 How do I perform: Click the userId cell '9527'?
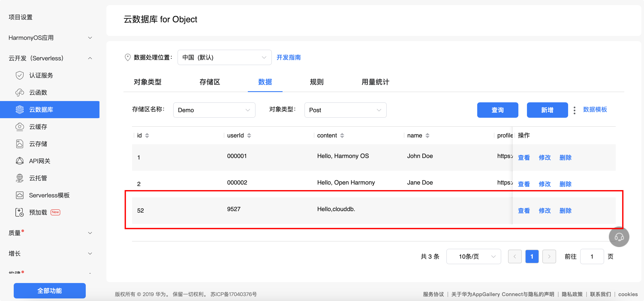click(234, 209)
